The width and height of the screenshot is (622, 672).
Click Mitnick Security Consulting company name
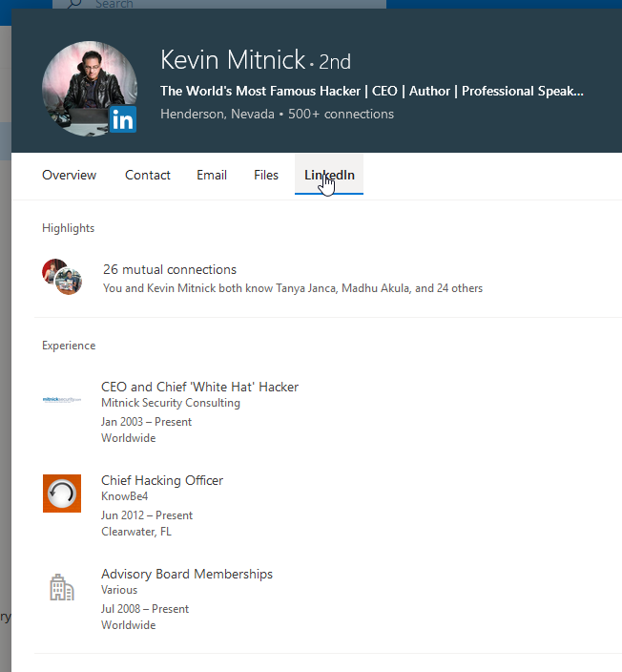(x=171, y=403)
